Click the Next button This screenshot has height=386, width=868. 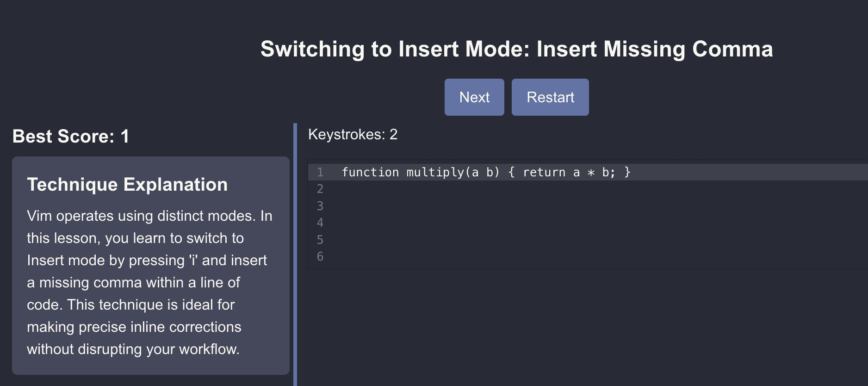[474, 97]
